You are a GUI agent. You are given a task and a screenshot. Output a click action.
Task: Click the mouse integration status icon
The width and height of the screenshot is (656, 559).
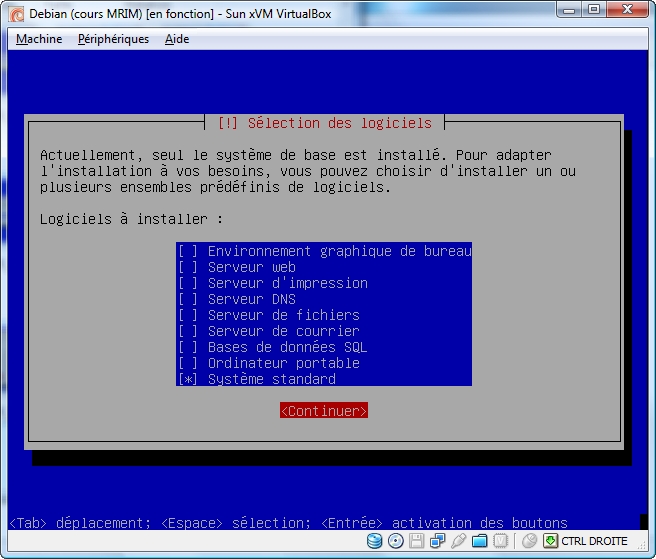point(530,541)
